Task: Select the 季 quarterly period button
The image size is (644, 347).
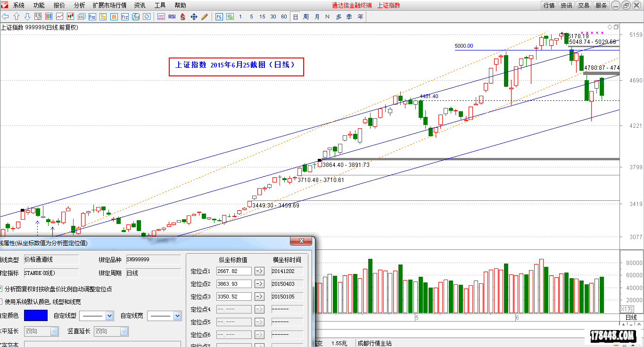Action: (x=349, y=17)
